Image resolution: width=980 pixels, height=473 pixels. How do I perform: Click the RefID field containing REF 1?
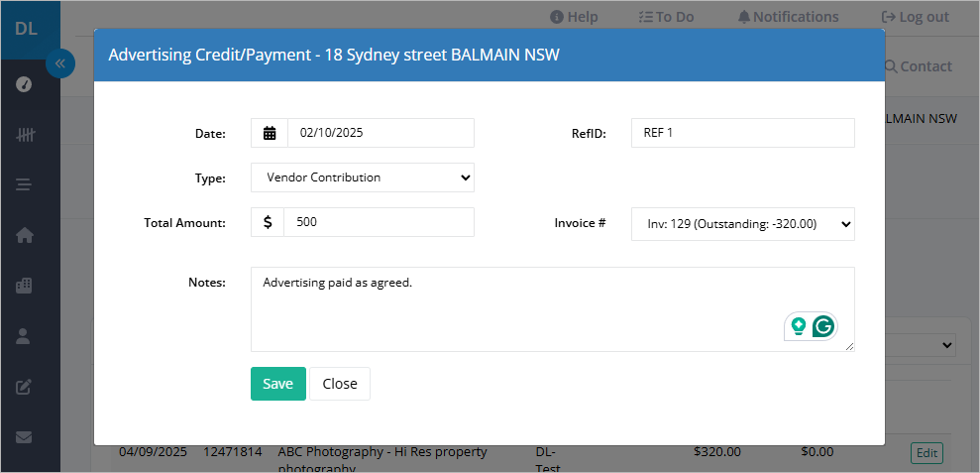(x=742, y=133)
